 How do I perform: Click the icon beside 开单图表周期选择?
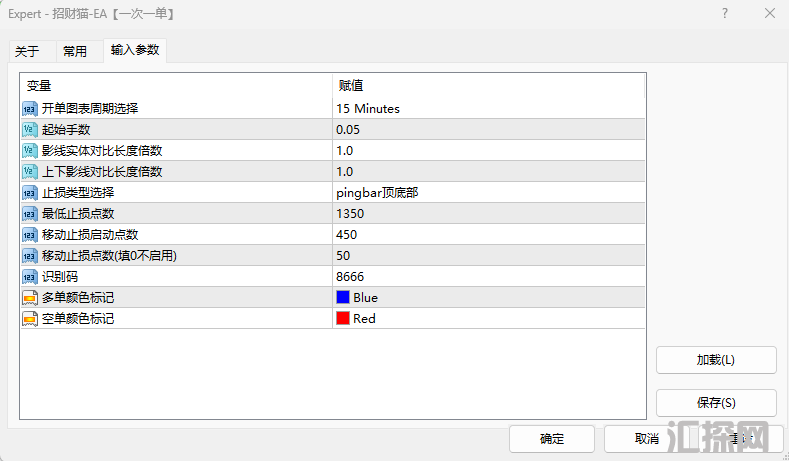[x=30, y=108]
